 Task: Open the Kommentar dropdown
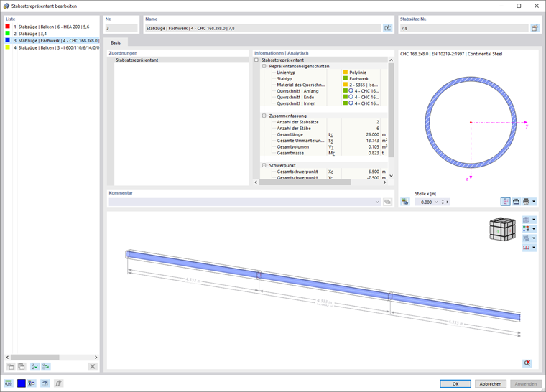pos(377,202)
